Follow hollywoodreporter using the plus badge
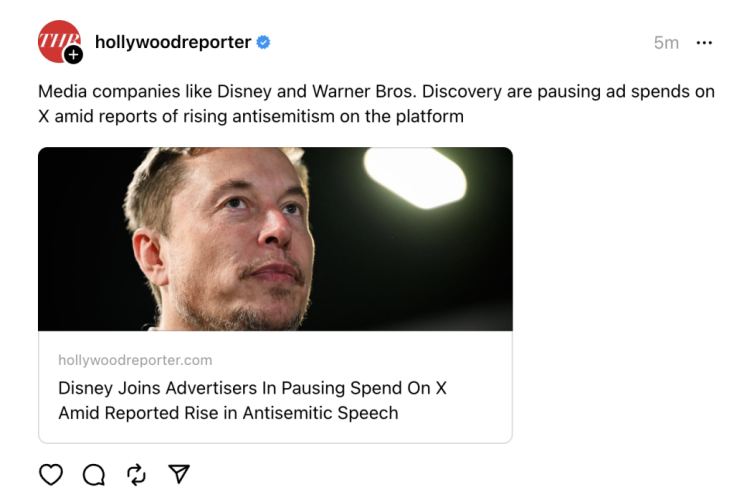734x502 pixels. tap(73, 55)
